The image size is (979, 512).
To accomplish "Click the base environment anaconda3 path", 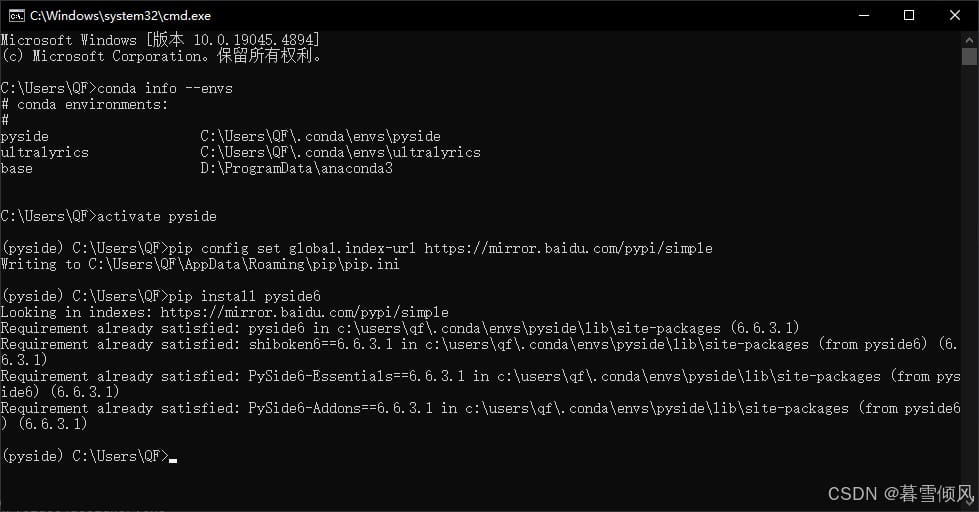I will pos(297,169).
